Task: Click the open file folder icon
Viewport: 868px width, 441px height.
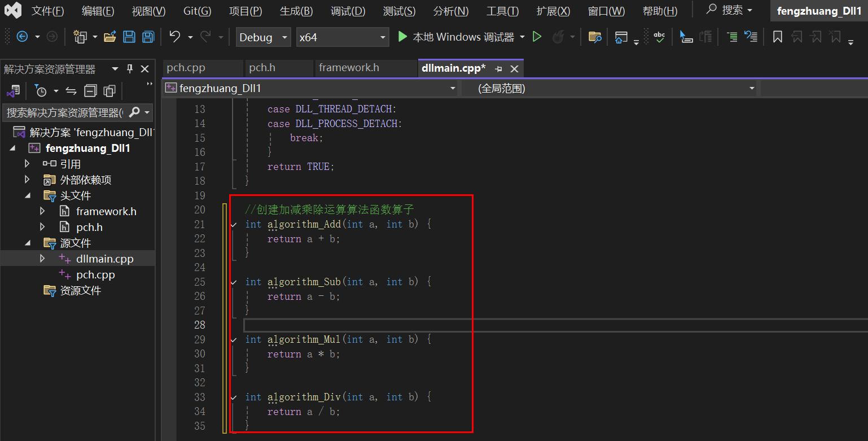Action: pos(110,37)
